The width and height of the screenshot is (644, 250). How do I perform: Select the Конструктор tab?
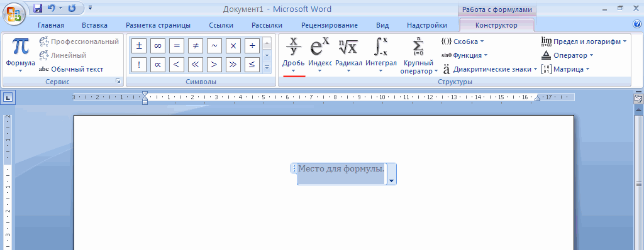[x=497, y=26]
